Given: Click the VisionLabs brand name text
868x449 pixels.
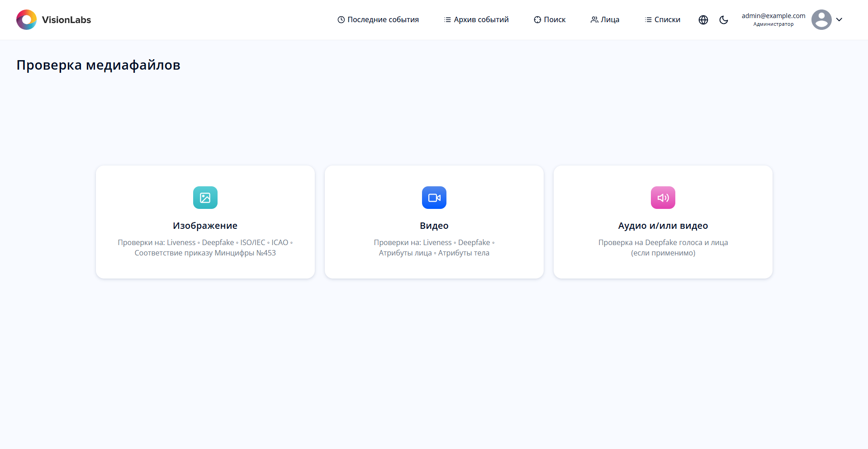Looking at the screenshot, I should [66, 20].
